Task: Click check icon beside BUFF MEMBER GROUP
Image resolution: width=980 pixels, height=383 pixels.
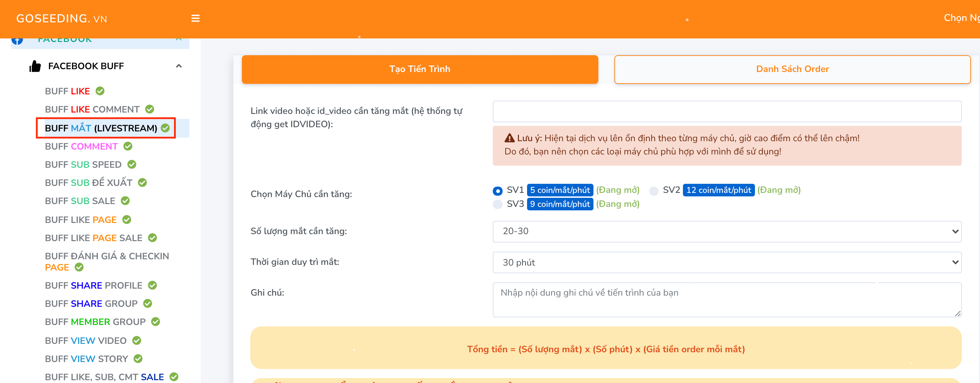Action: point(156,321)
